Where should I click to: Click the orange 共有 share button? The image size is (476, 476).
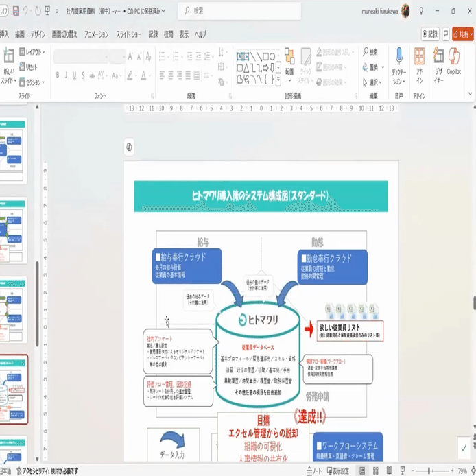[x=463, y=34]
